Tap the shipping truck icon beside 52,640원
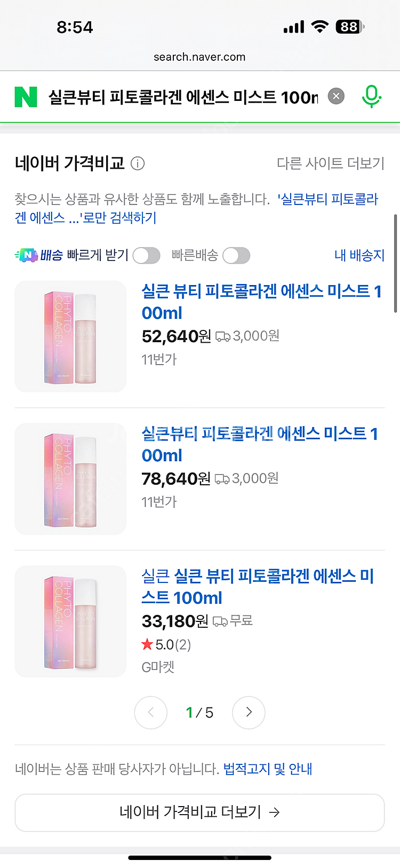Viewport: 400px width, 868px height. pyautogui.click(x=223, y=336)
